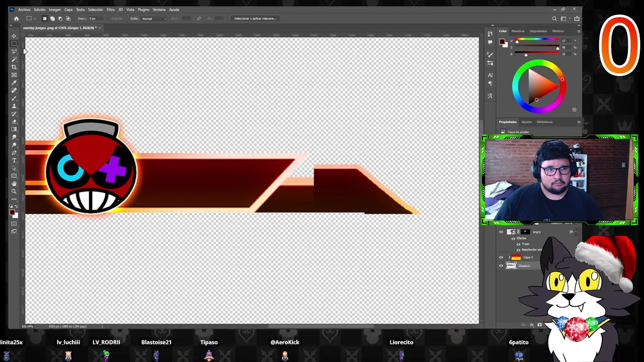Select the Path Selection tool
Screen dimensions: 644x362
pos(14,168)
